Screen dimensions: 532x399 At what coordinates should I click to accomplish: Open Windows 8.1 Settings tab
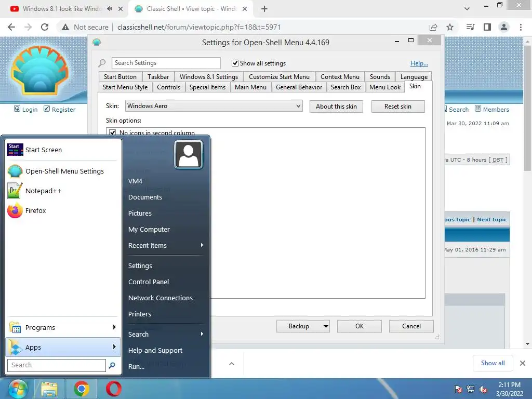click(209, 77)
